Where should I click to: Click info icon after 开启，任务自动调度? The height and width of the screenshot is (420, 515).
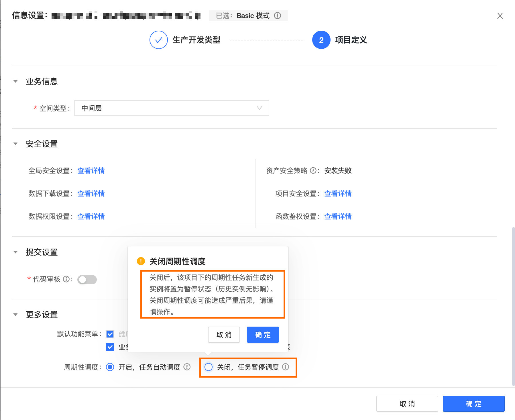click(187, 367)
